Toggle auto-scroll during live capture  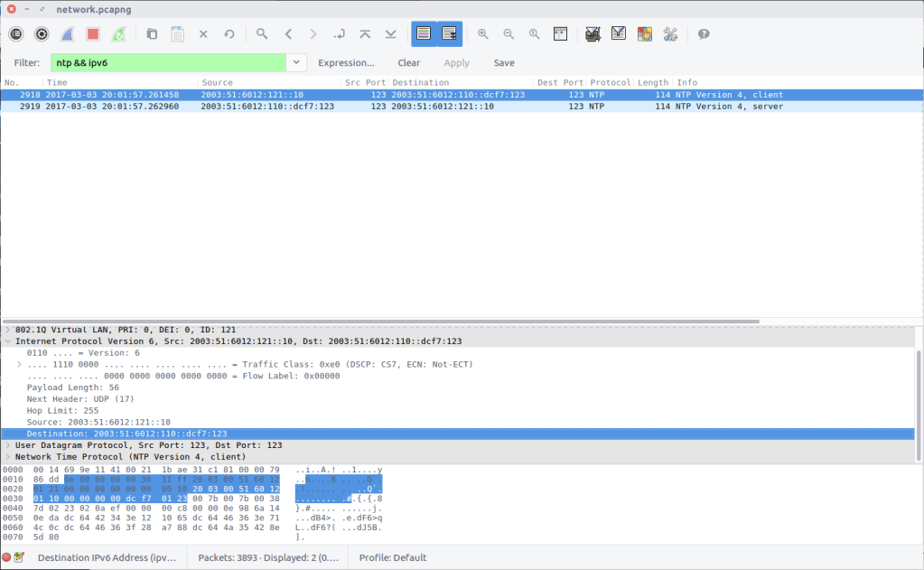point(449,34)
